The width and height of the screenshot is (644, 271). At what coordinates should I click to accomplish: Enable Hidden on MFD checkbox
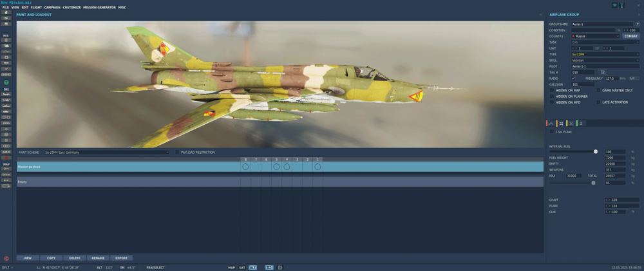[x=552, y=102]
